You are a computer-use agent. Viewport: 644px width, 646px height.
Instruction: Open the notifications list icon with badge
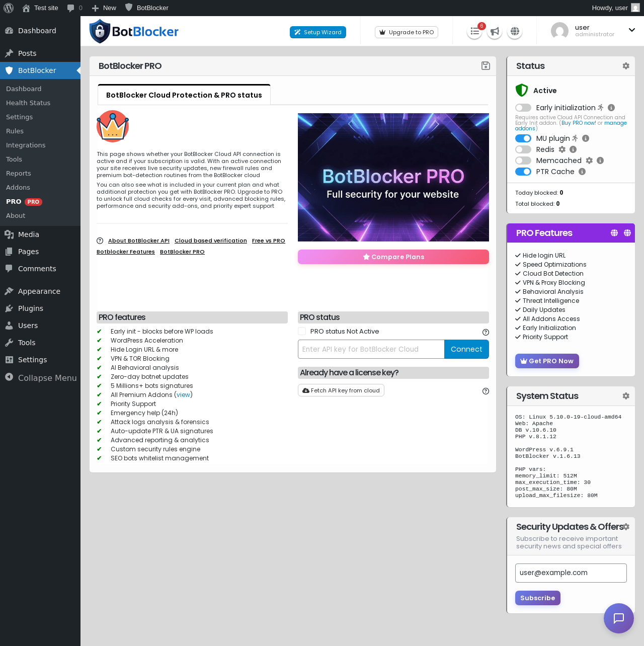click(474, 32)
